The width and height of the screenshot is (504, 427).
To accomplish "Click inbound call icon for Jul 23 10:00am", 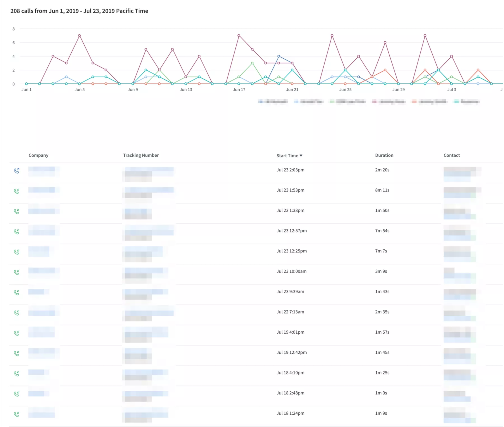I will coord(16,272).
